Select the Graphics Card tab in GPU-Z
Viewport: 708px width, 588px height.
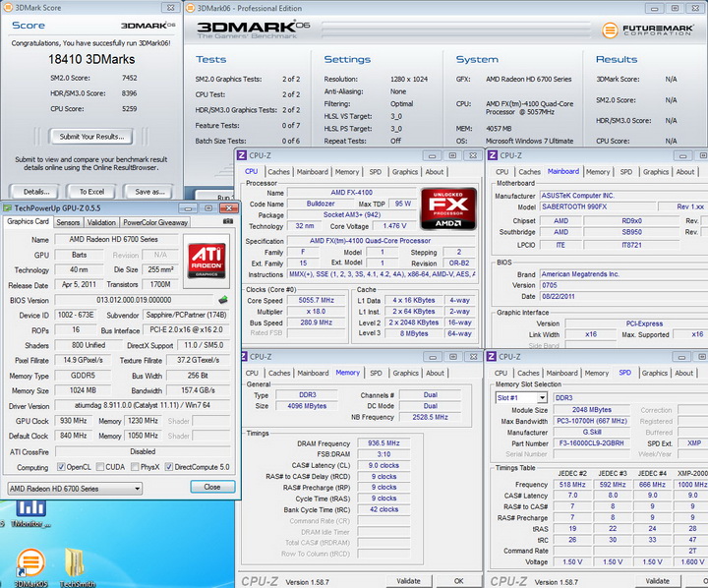pos(28,221)
